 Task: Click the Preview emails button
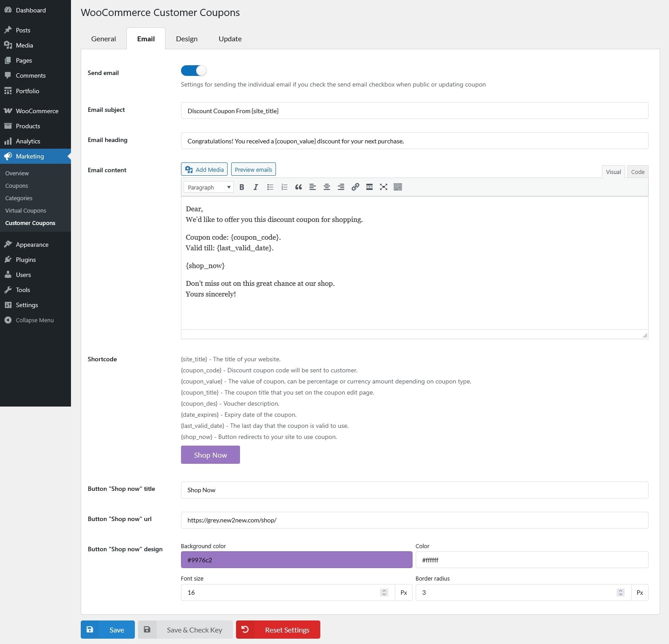coord(253,170)
